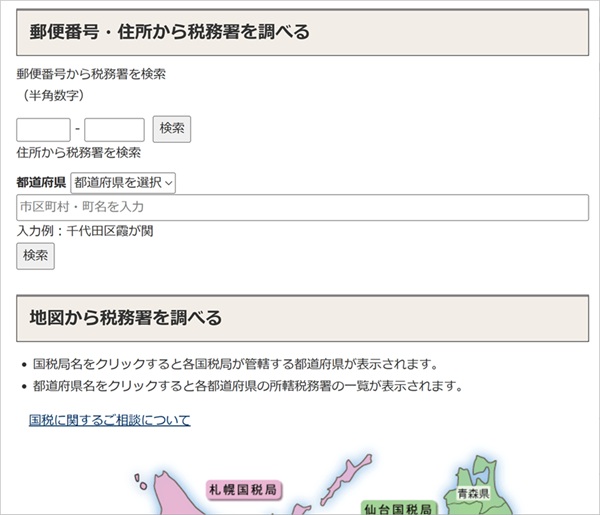The image size is (600, 515).
Task: Click the 検索 button next to postal code fields
Action: [172, 129]
